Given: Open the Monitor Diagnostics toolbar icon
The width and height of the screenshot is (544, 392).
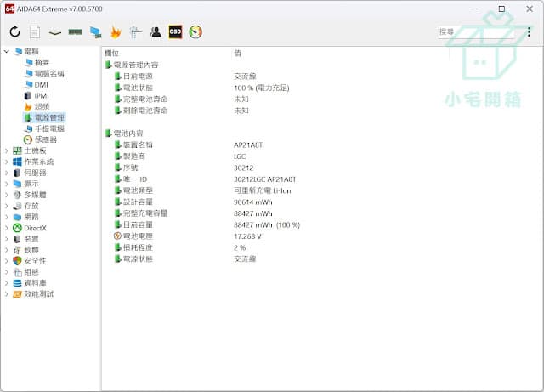Looking at the screenshot, I should pos(135,32).
